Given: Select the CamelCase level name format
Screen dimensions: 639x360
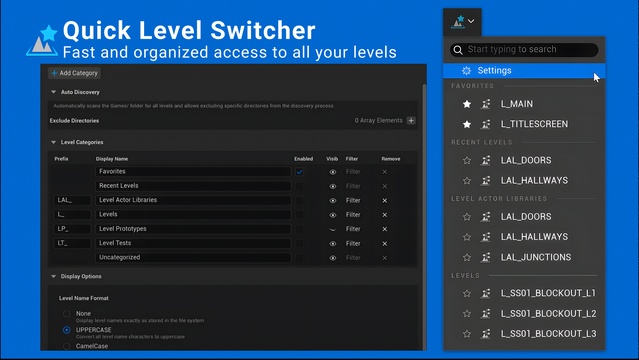Looking at the screenshot, I should tap(66, 346).
